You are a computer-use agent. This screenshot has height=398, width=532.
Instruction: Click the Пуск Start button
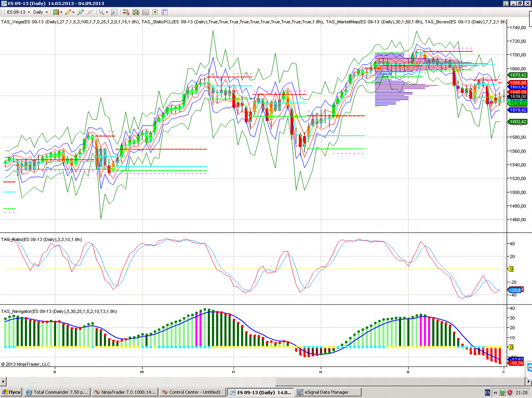coord(11,392)
